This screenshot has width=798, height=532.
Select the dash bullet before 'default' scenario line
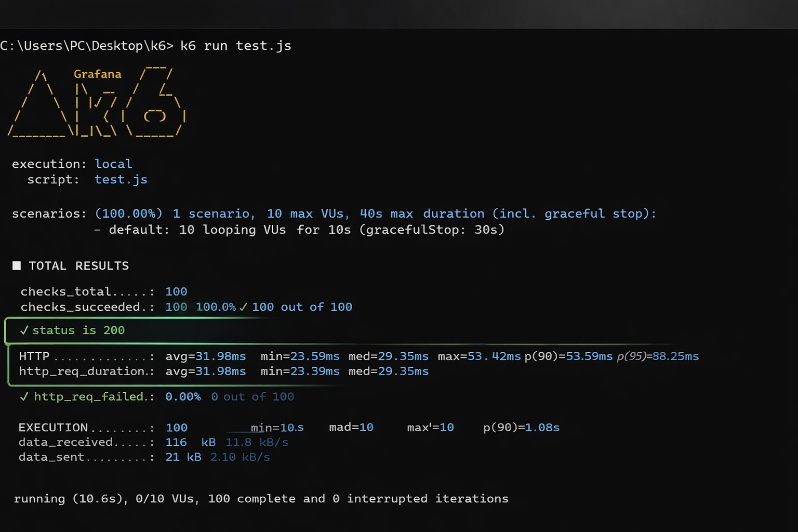pyautogui.click(x=98, y=229)
